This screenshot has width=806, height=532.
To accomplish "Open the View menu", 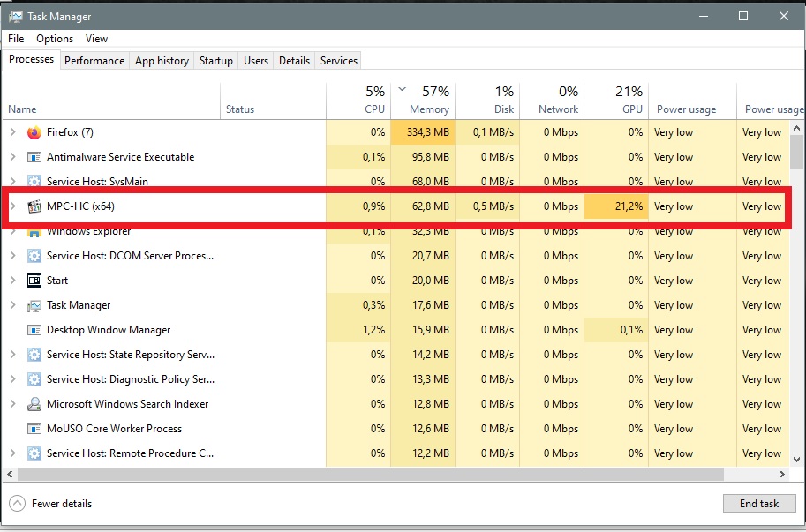I will [x=96, y=39].
